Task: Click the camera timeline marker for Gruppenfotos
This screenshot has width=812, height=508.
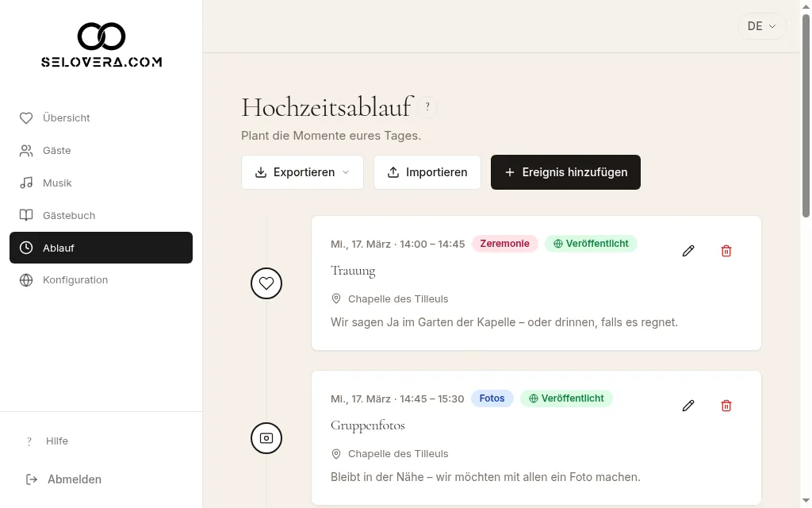Action: (x=266, y=438)
